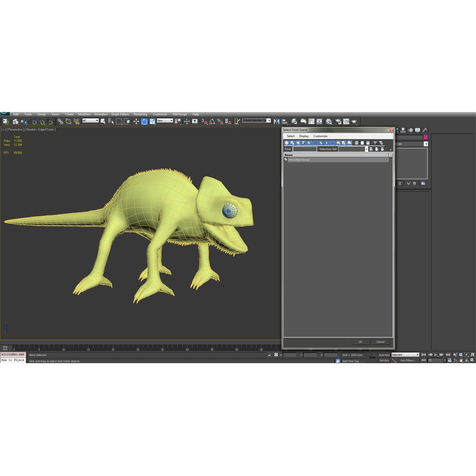Viewport: 476px width, 476px height.
Task: Pick the Rectangular Selection Region tool
Action: click(x=119, y=122)
